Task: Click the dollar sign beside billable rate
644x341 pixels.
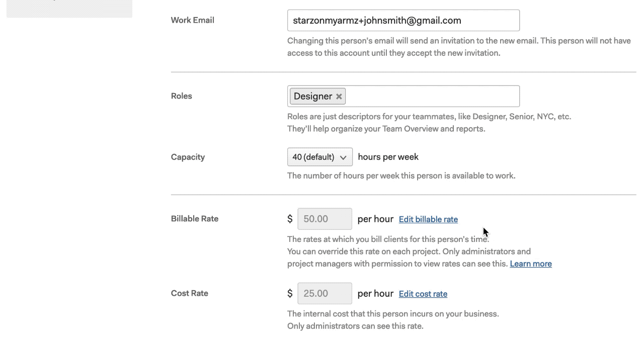Action: point(290,219)
